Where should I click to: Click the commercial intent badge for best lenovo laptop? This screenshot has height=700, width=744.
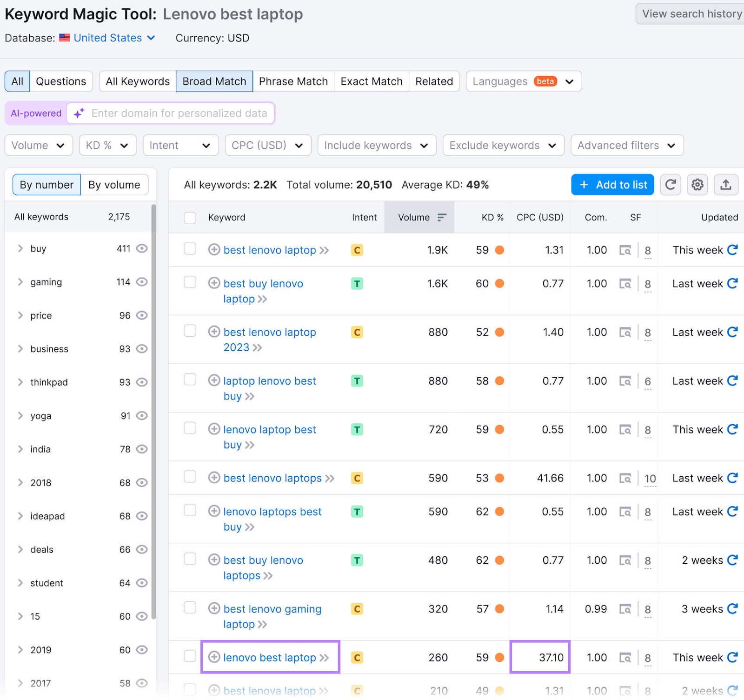coord(356,250)
